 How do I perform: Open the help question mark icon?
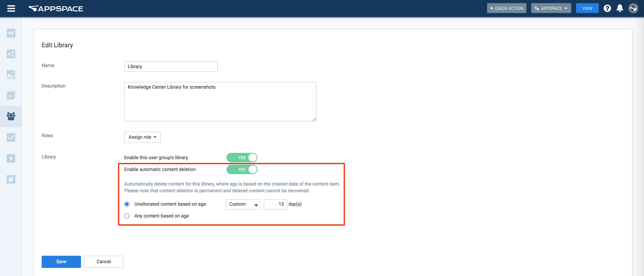607,8
